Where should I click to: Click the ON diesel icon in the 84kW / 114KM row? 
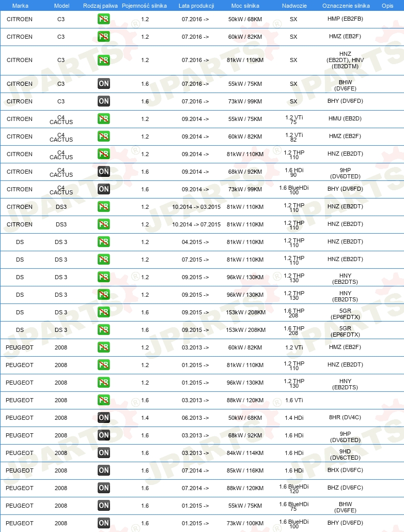(104, 453)
